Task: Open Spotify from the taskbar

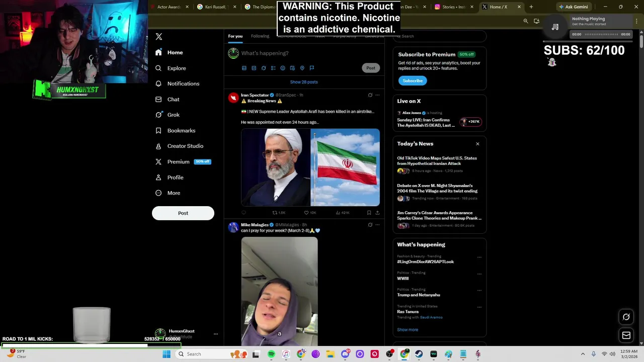Action: pos(271,354)
